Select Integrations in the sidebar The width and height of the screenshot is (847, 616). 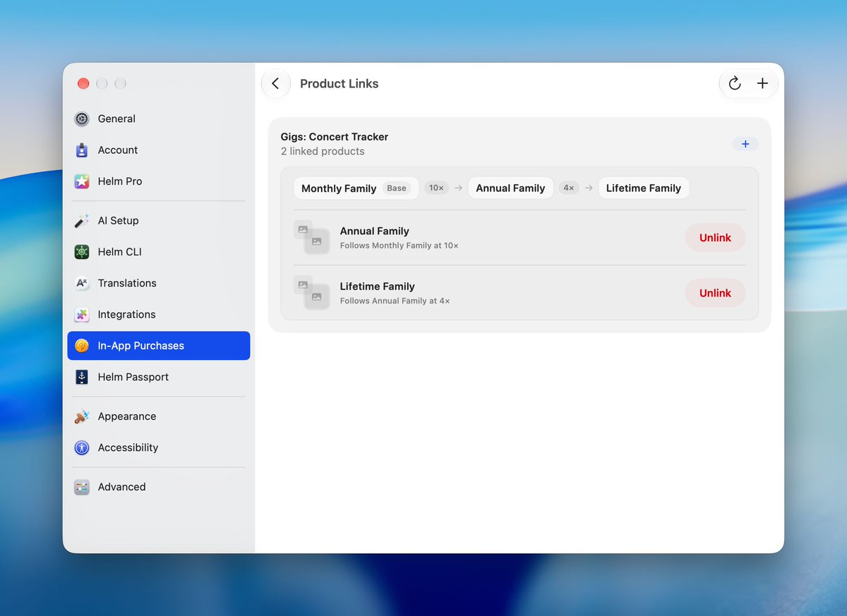(159, 315)
